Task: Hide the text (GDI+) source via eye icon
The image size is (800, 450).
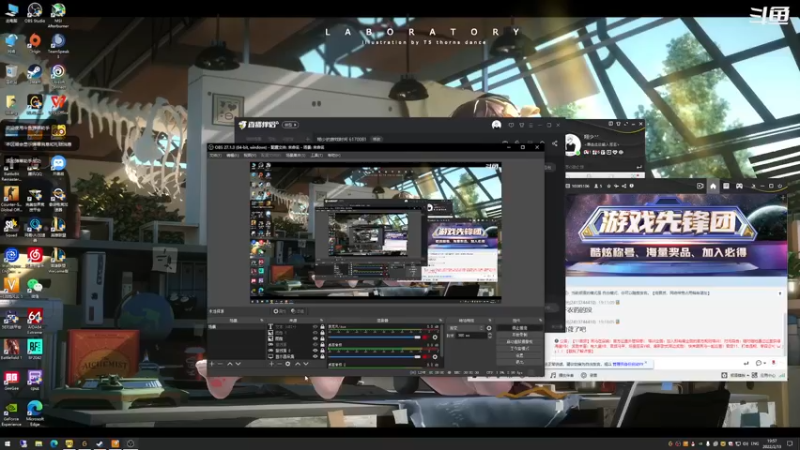Action: tap(316, 327)
